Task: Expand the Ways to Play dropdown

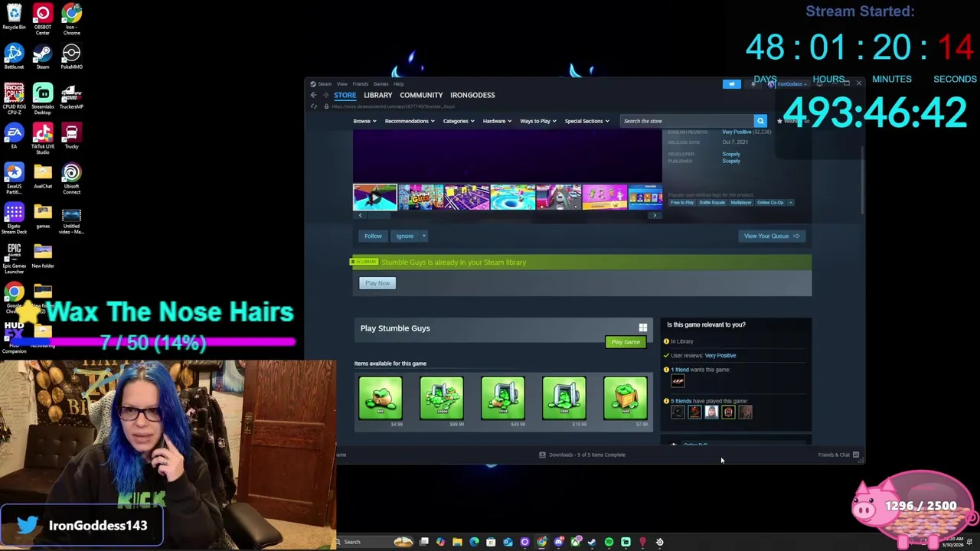Action: click(537, 121)
